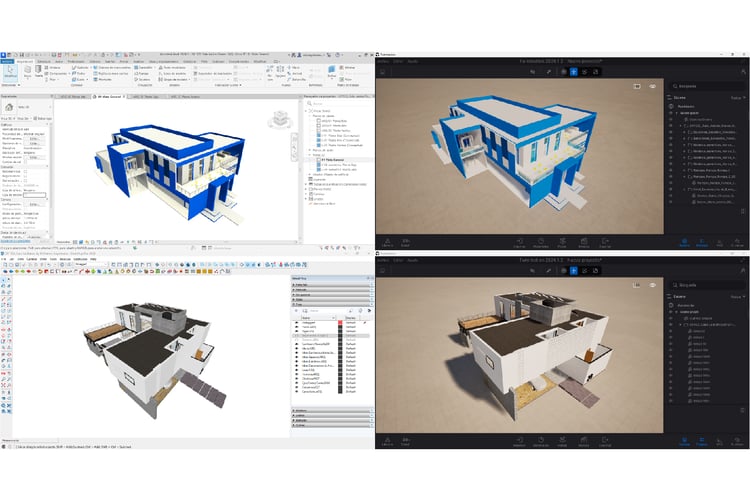Click the search field in SketchUp Tags panel

[x=329, y=311]
